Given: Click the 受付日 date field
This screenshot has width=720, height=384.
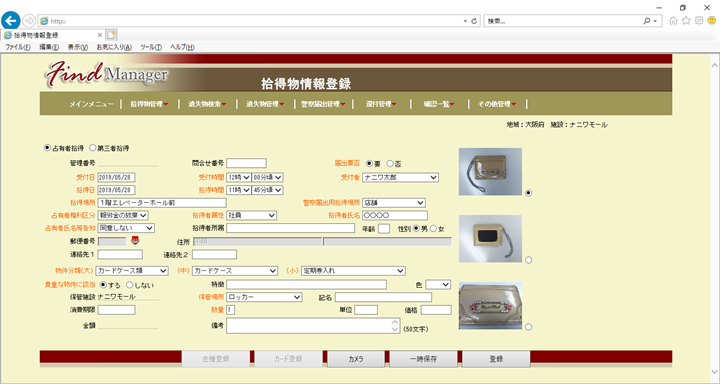Looking at the screenshot, I should pos(117,177).
